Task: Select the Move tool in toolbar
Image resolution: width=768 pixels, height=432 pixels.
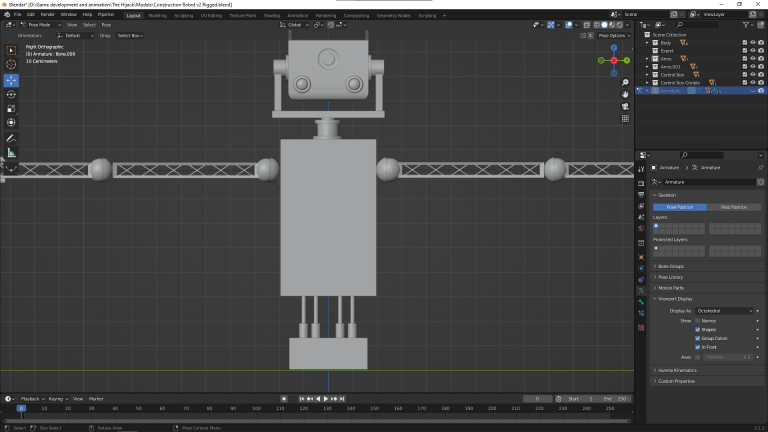Action: [x=11, y=80]
